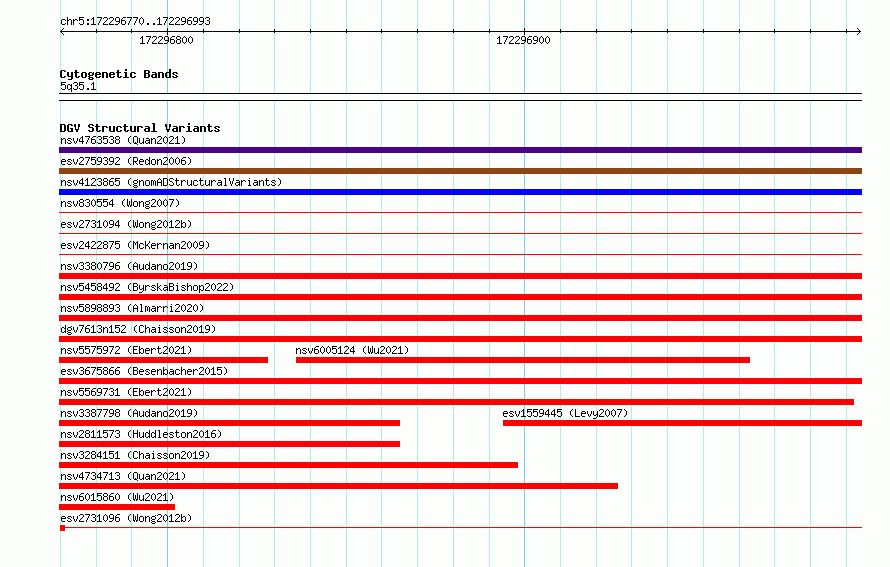Click the nsv5575972 (Ebert2021) label
The width and height of the screenshot is (890, 567).
126,350
